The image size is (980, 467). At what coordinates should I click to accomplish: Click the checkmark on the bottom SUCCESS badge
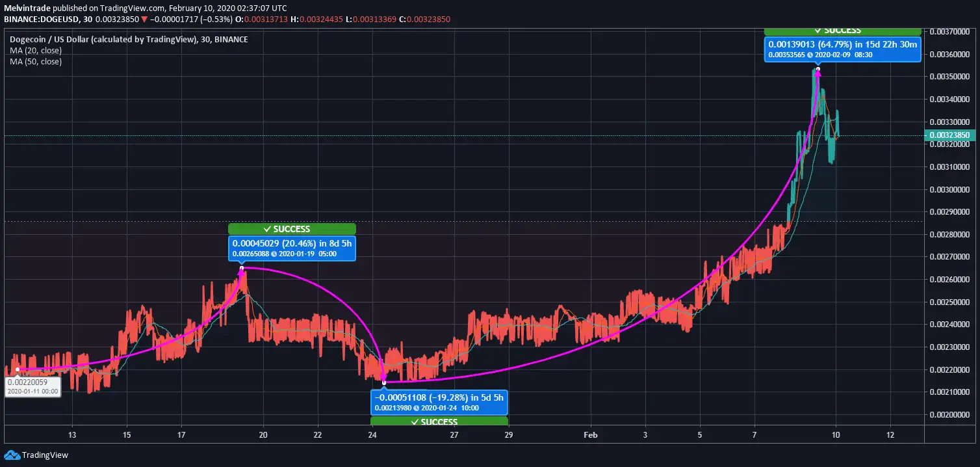pyautogui.click(x=414, y=422)
